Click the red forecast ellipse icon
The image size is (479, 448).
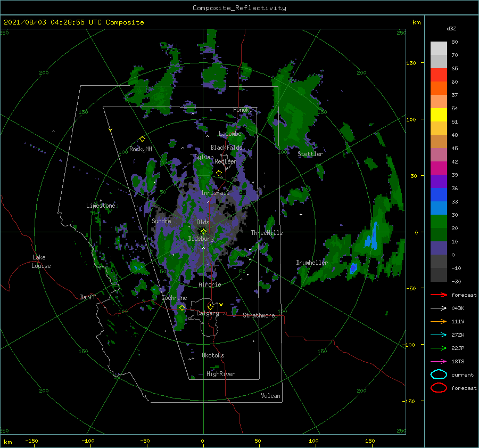pos(439,388)
